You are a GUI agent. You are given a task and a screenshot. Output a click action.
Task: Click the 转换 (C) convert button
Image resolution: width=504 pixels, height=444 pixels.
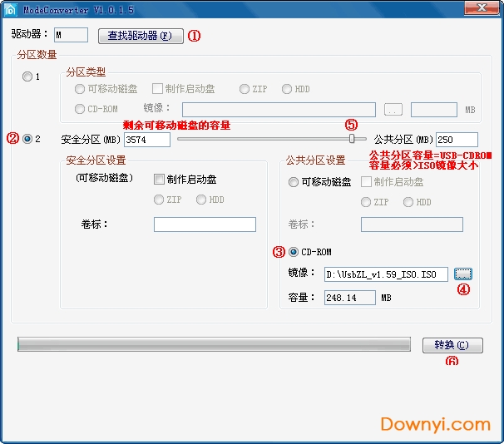pos(452,345)
